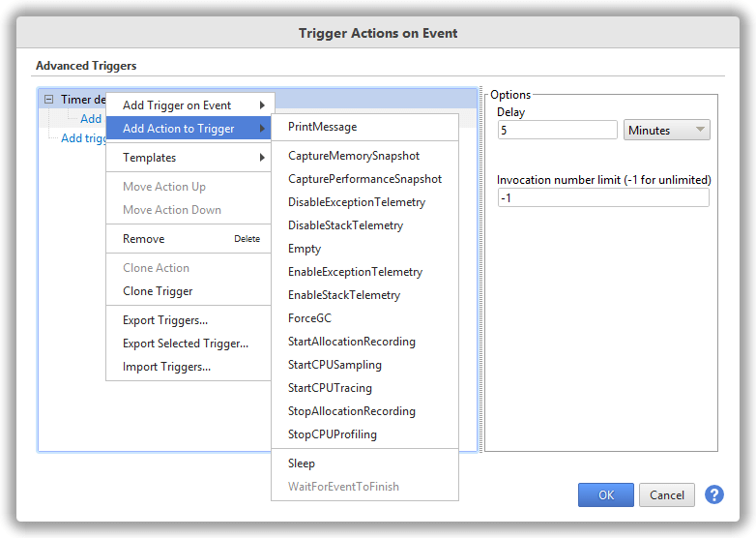Choose Export Selected Trigger... option
The height and width of the screenshot is (538, 756).
(189, 344)
